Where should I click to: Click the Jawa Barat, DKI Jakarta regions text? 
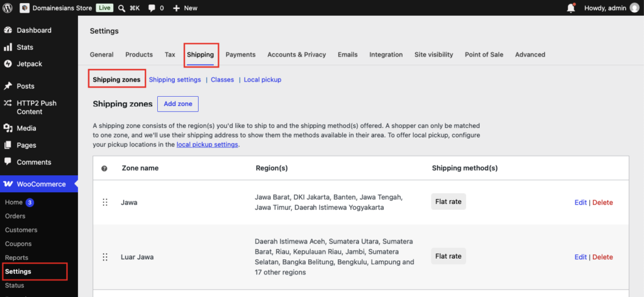click(x=328, y=202)
